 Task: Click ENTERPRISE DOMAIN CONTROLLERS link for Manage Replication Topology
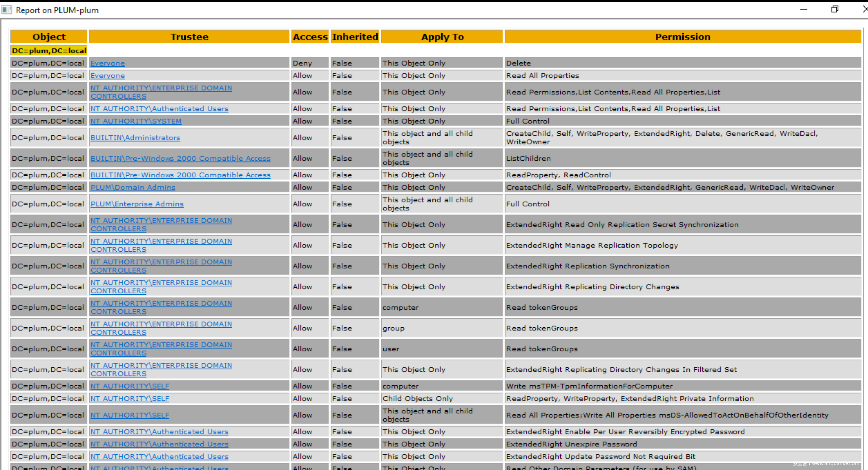point(161,242)
